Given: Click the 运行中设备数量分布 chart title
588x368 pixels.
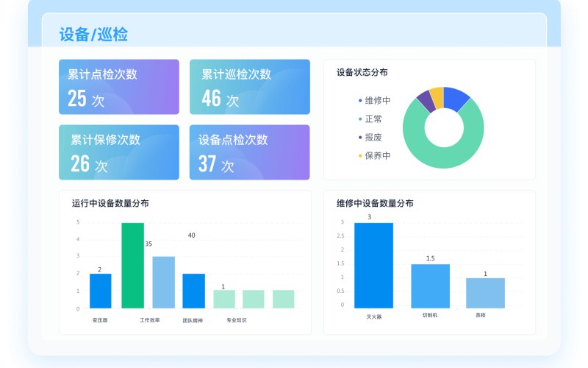Looking at the screenshot, I should coord(110,203).
